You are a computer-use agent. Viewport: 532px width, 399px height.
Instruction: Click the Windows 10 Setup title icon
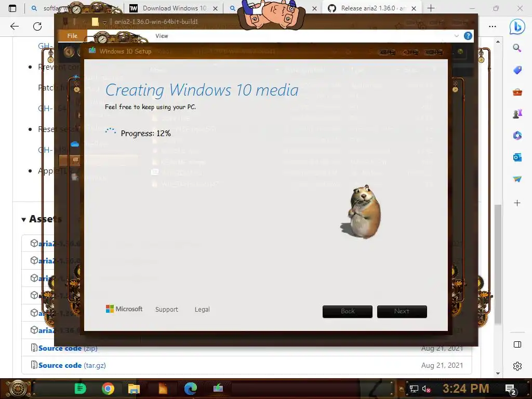92,51
